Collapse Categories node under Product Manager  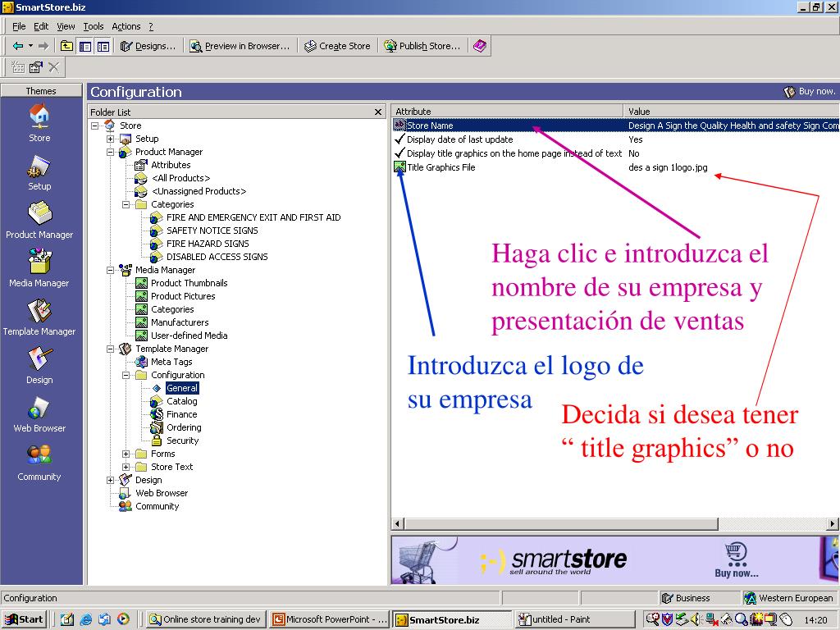(x=126, y=204)
